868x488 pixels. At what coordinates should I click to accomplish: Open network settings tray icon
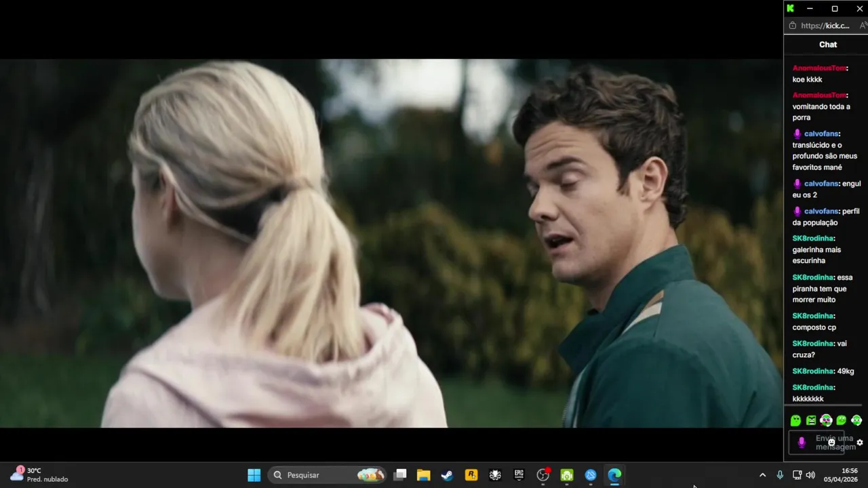coord(797,475)
